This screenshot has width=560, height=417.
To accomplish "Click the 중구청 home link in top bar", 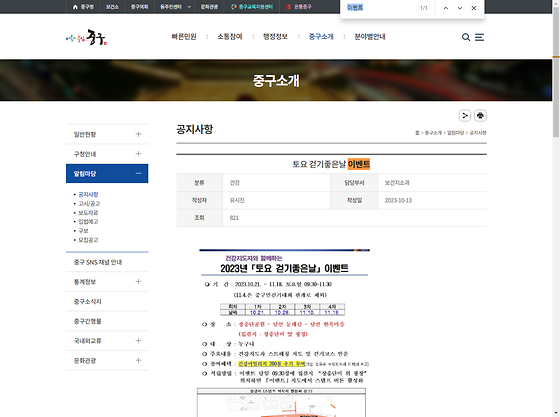I will (83, 7).
